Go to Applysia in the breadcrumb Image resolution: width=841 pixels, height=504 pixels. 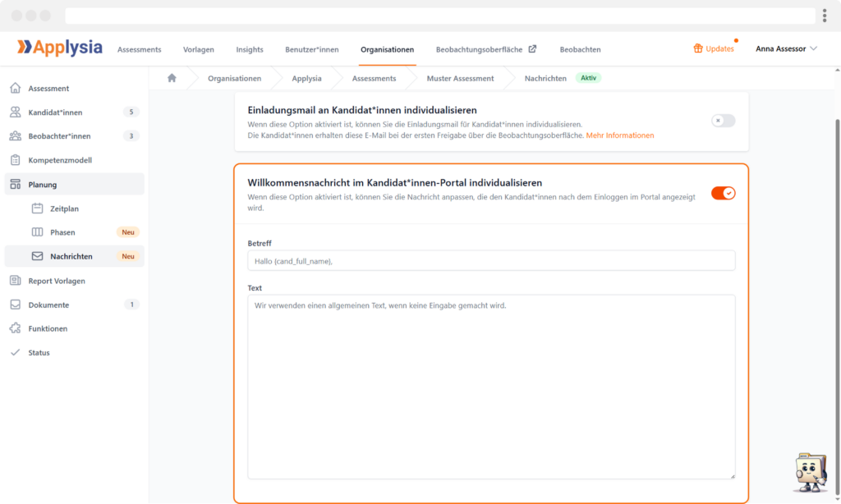pyautogui.click(x=307, y=78)
